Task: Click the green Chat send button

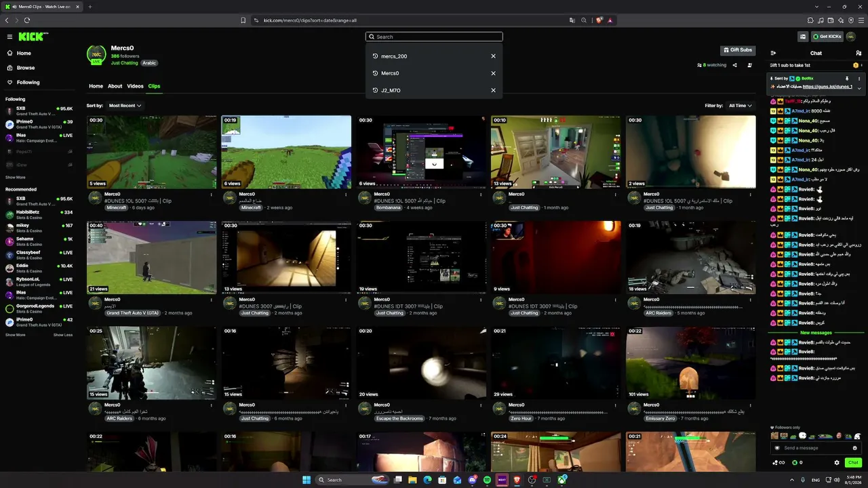Action: coord(853,462)
